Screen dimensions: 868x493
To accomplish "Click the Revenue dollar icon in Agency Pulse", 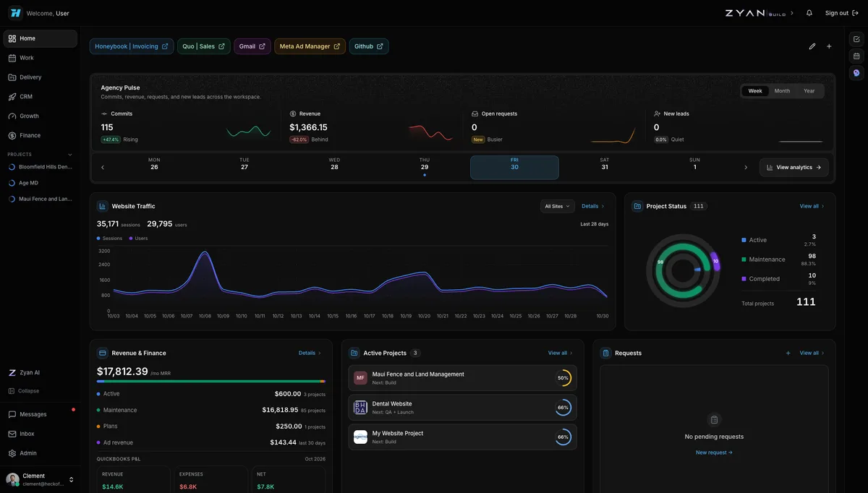I will pos(293,113).
